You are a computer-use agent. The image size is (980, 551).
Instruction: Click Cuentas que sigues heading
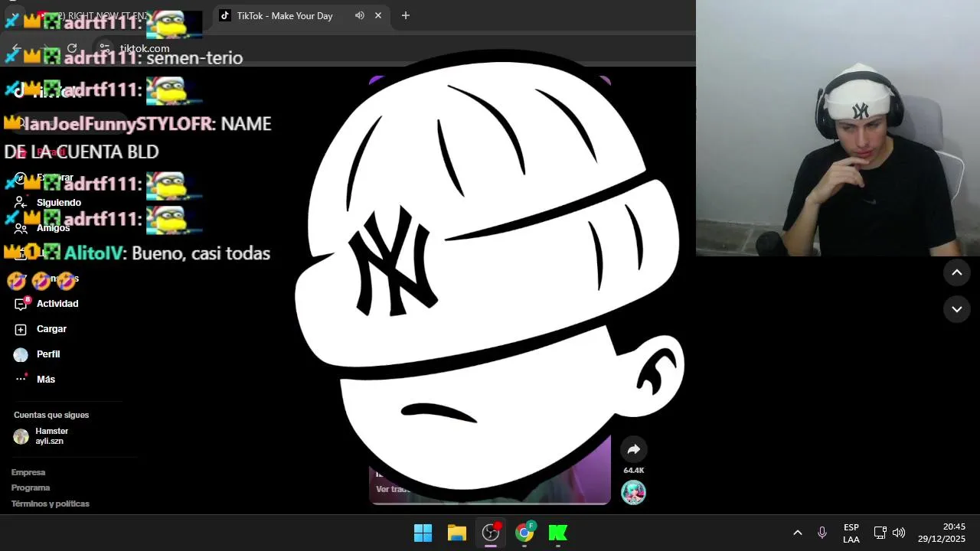point(51,415)
